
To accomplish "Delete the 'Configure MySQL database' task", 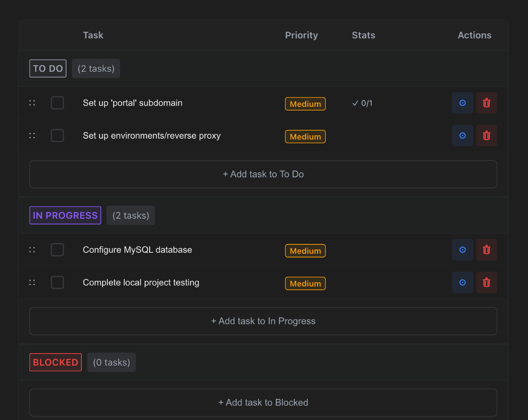I will point(487,250).
